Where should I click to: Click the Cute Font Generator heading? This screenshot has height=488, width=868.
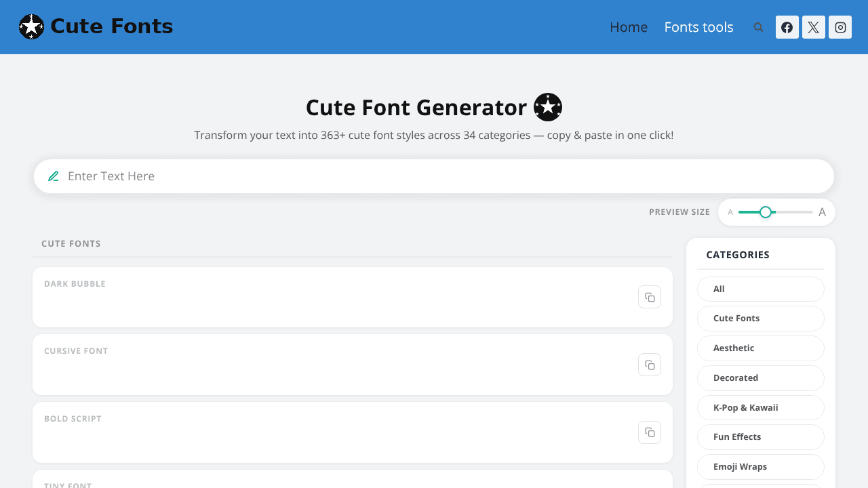tap(416, 108)
